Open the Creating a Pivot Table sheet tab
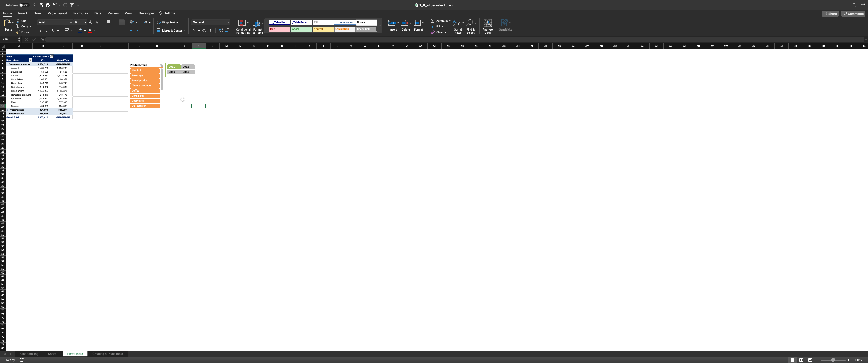868x363 pixels. (107, 354)
